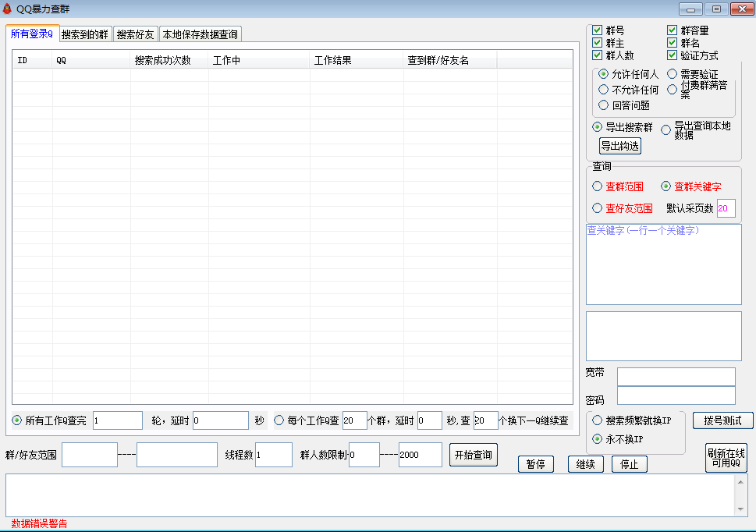
Task: Close the QQ暴力查群 window
Action: pyautogui.click(x=742, y=9)
